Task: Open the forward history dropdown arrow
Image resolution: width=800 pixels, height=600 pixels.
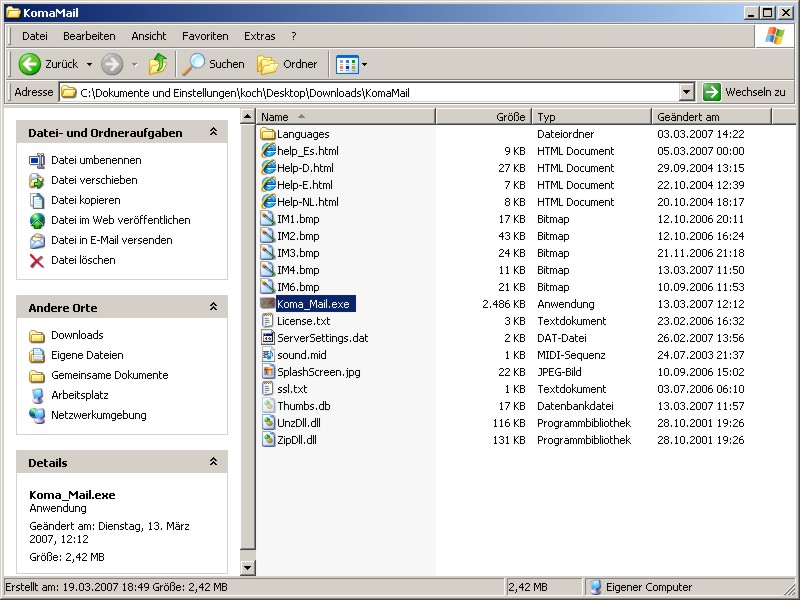Action: click(x=134, y=64)
